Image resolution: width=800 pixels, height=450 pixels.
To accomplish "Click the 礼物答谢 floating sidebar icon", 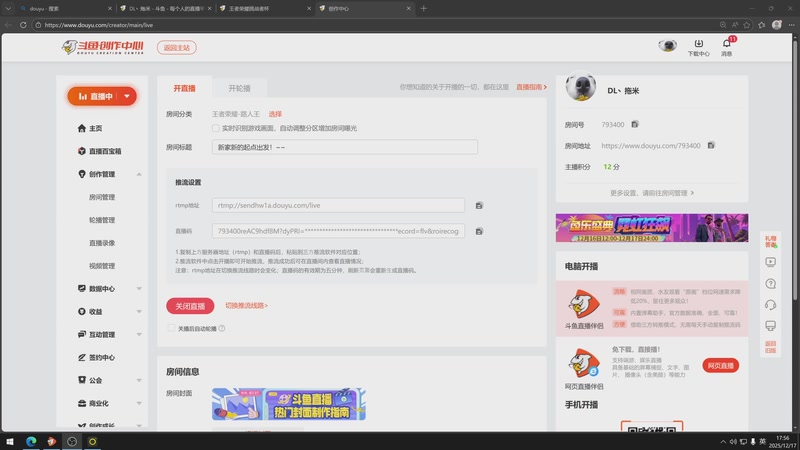I will pos(770,241).
